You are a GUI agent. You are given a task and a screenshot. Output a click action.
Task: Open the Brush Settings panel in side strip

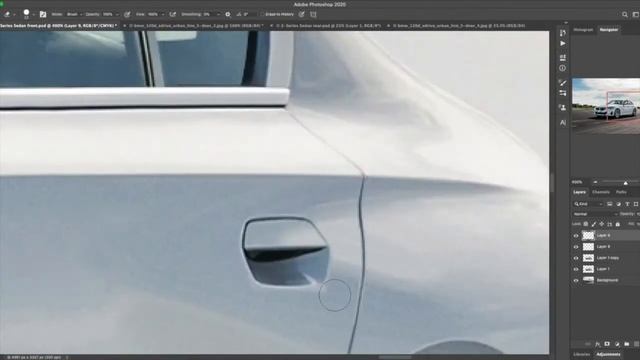pyautogui.click(x=563, y=83)
